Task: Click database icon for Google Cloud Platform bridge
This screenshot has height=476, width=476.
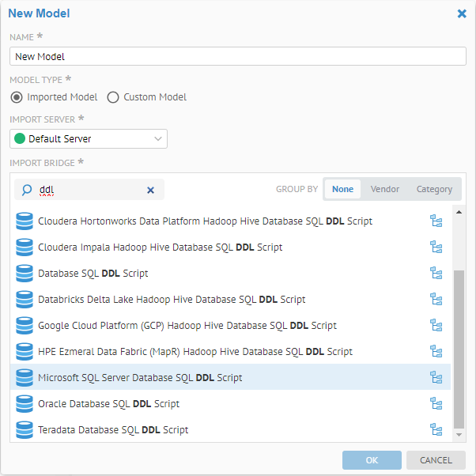Action: point(25,326)
